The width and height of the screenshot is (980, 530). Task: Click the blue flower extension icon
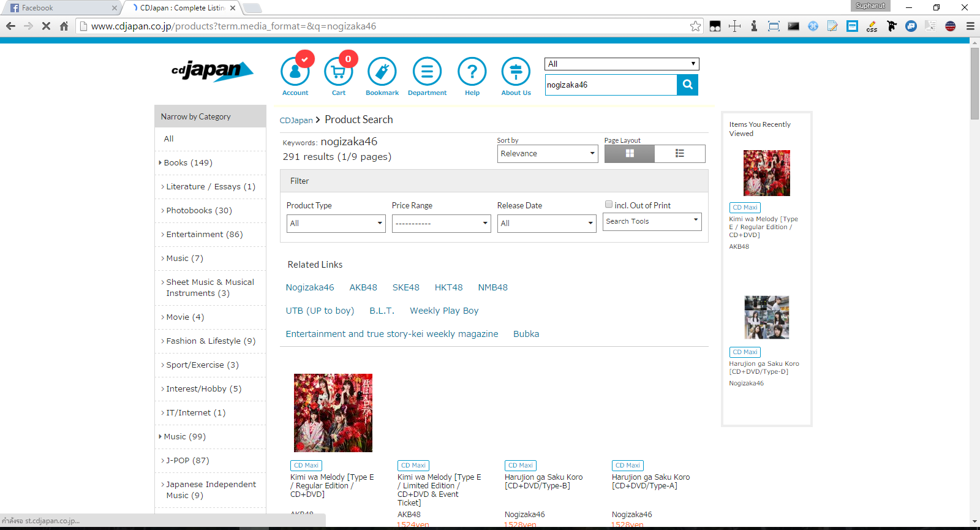813,26
